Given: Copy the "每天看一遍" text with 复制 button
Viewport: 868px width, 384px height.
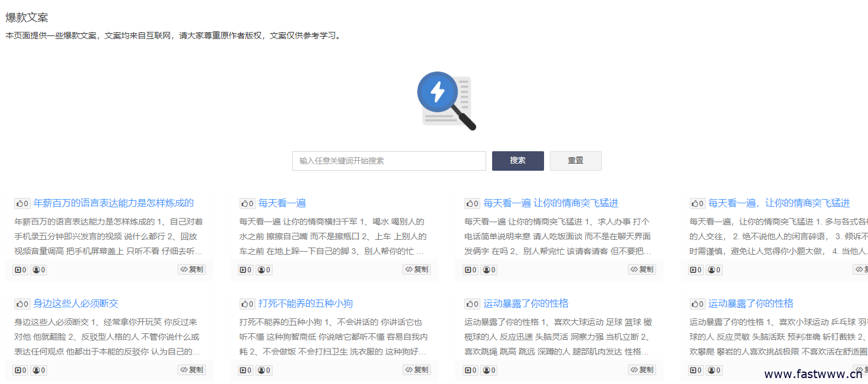Looking at the screenshot, I should pos(417,269).
